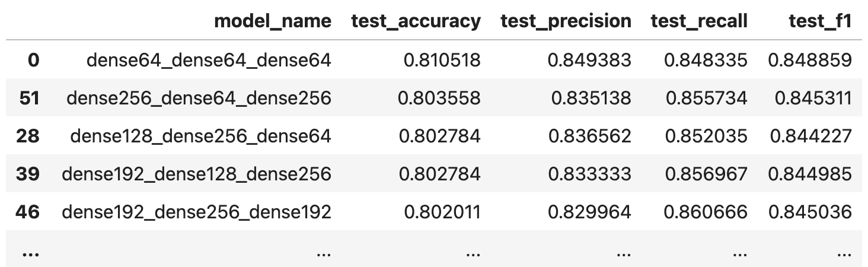Click the dense192_dense128_dense256 cell
Screen dimensions: 868x267
[x=196, y=174]
